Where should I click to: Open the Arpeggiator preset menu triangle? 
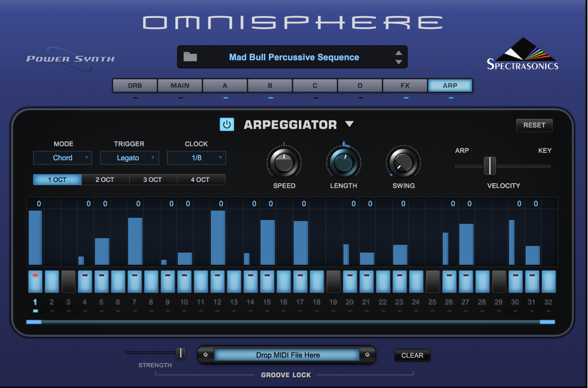coord(349,124)
